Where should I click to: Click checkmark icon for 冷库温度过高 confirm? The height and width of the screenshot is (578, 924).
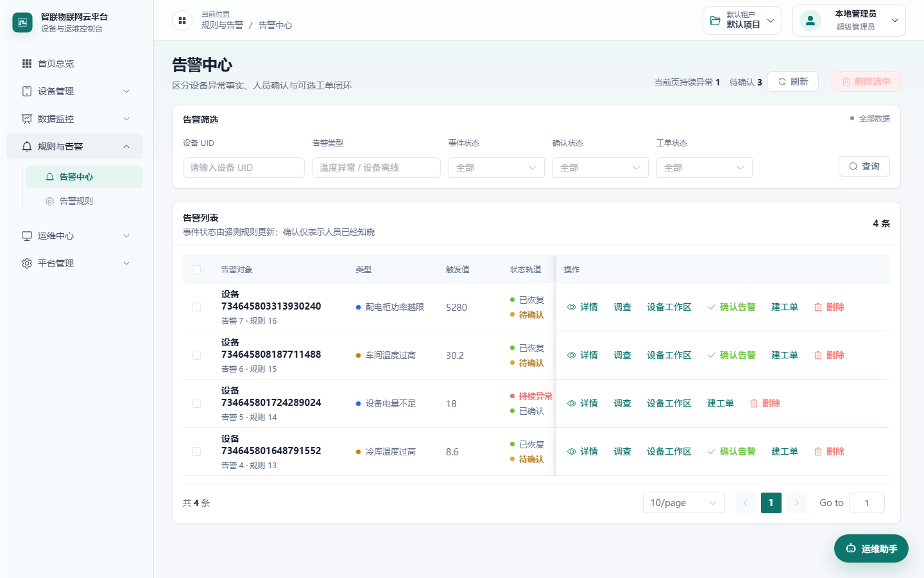coord(712,451)
